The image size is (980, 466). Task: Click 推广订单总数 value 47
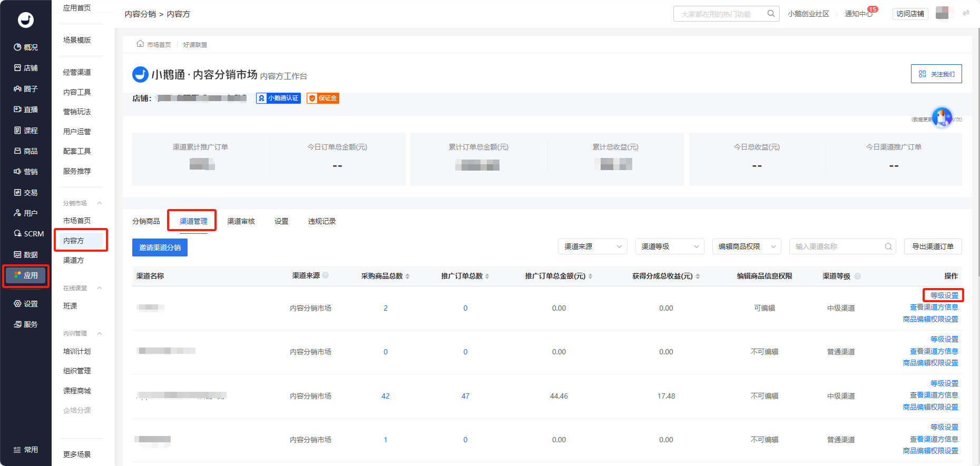465,396
